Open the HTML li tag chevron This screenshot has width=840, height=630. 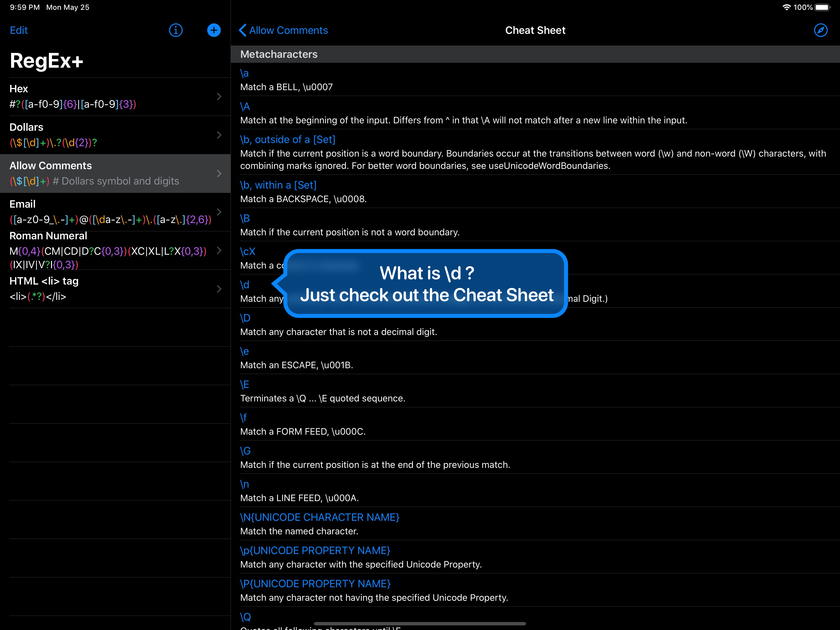point(219,289)
